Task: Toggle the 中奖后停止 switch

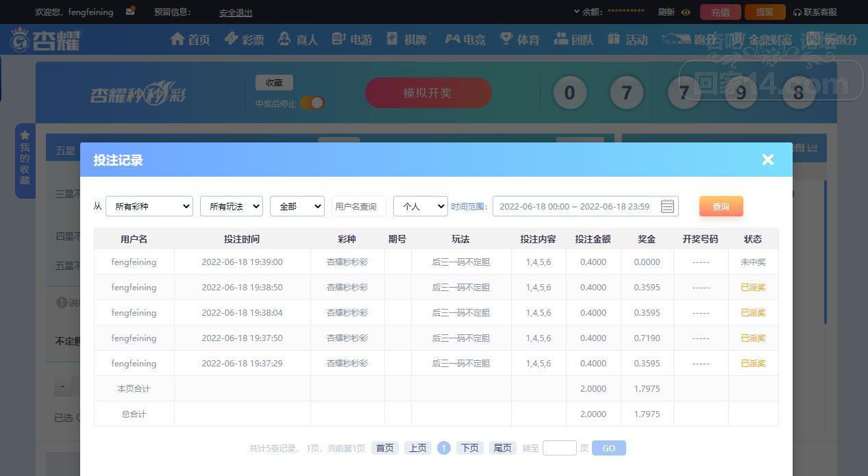Action: tap(312, 103)
